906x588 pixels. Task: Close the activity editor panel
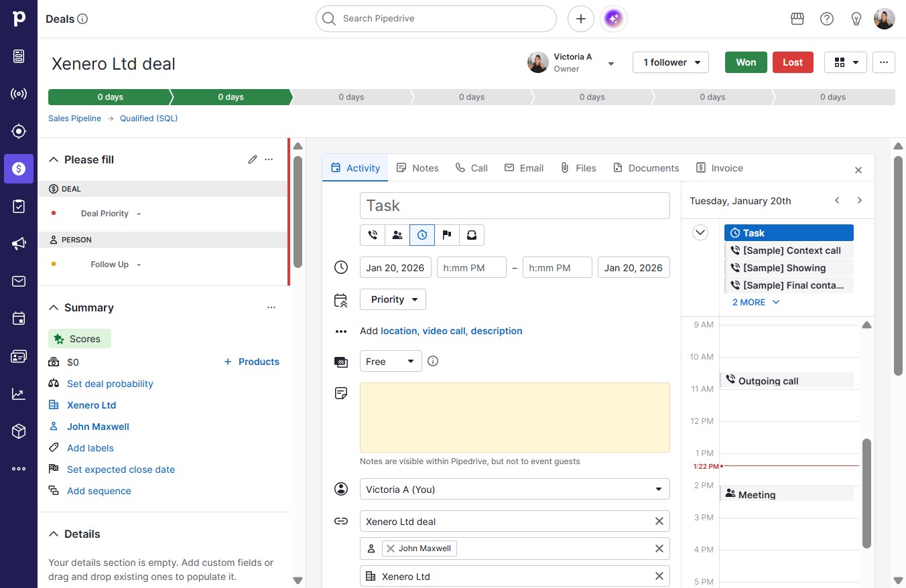tap(858, 170)
